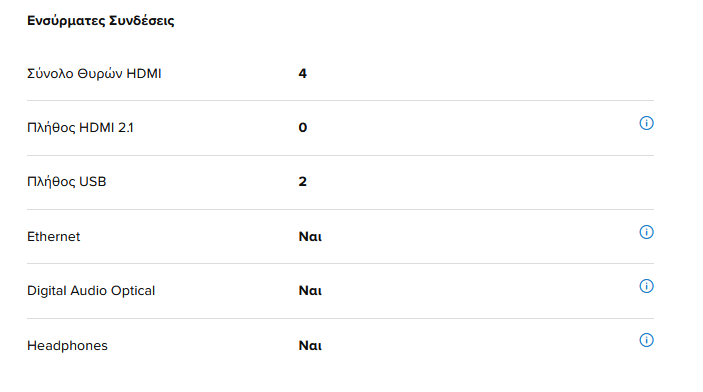This screenshot has height=392, width=703.
Task: Select the Πλήθος HDMI 2.1 label
Action: (x=80, y=128)
